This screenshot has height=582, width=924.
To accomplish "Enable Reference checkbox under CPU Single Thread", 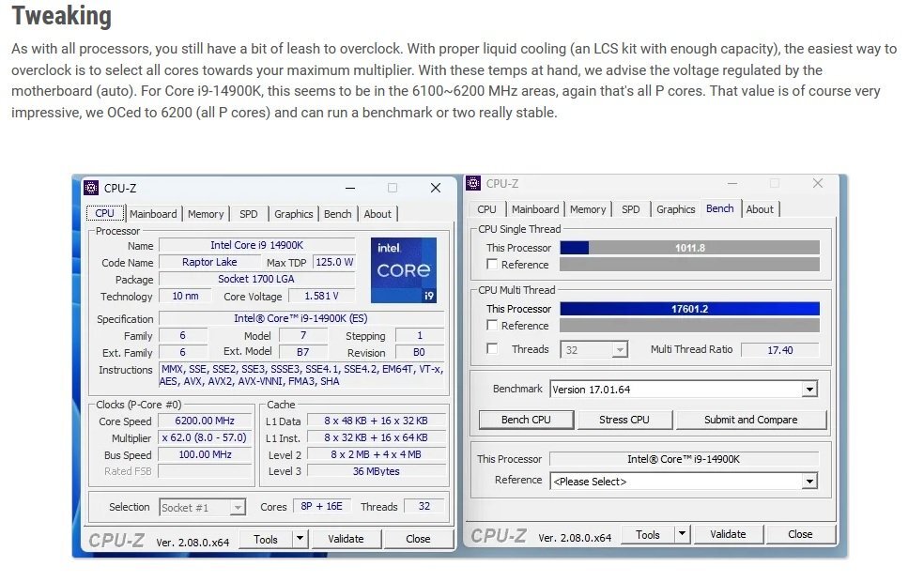I will [x=492, y=264].
